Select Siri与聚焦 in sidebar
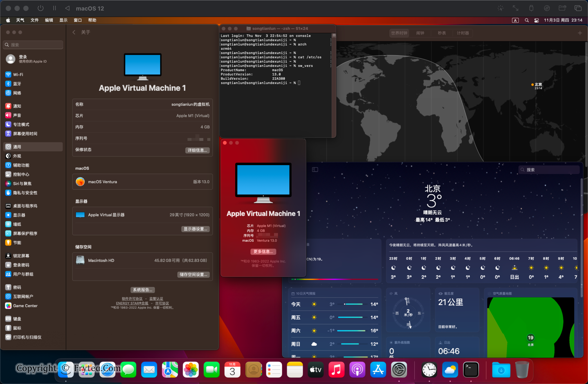Screen dimensions: 588x384 click(x=22, y=183)
